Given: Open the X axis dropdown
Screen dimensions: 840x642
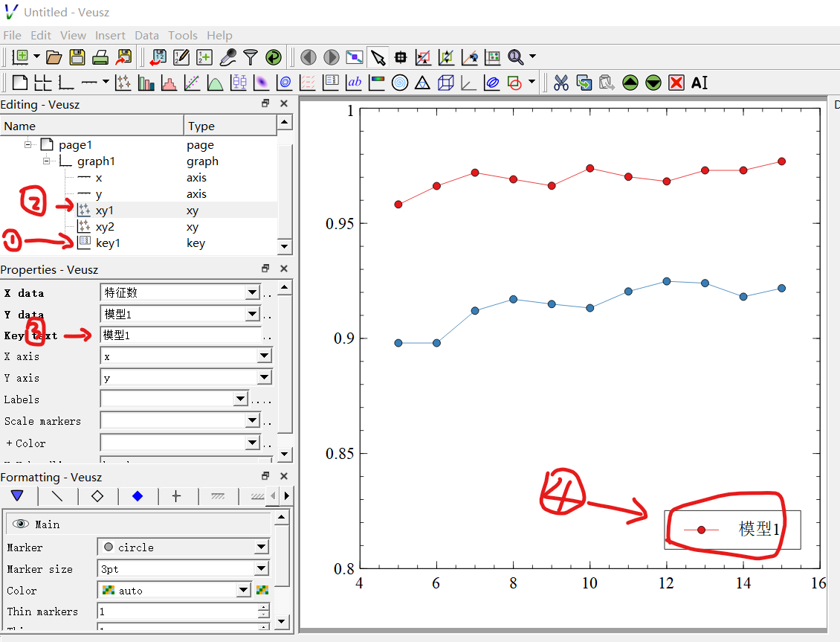Looking at the screenshot, I should pyautogui.click(x=264, y=356).
